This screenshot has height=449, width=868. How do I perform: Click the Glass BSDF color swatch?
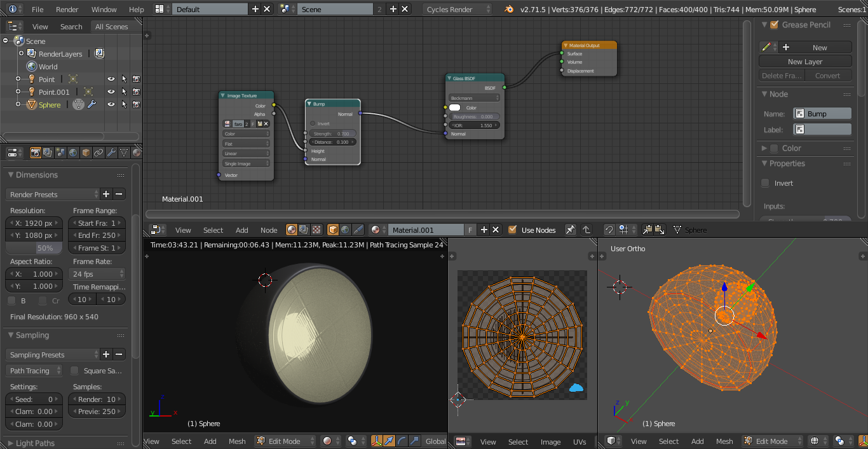[x=455, y=107]
